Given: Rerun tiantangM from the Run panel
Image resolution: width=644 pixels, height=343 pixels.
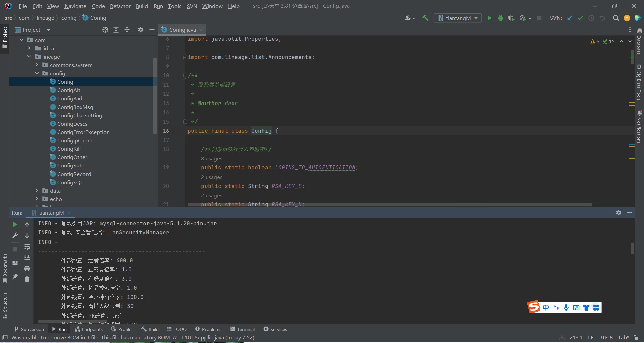Looking at the screenshot, I should tap(15, 224).
